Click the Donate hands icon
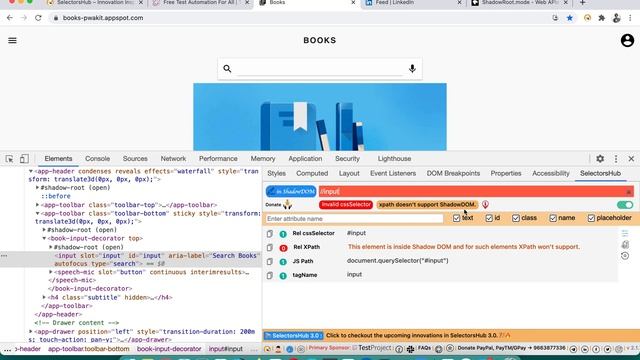 [287, 204]
